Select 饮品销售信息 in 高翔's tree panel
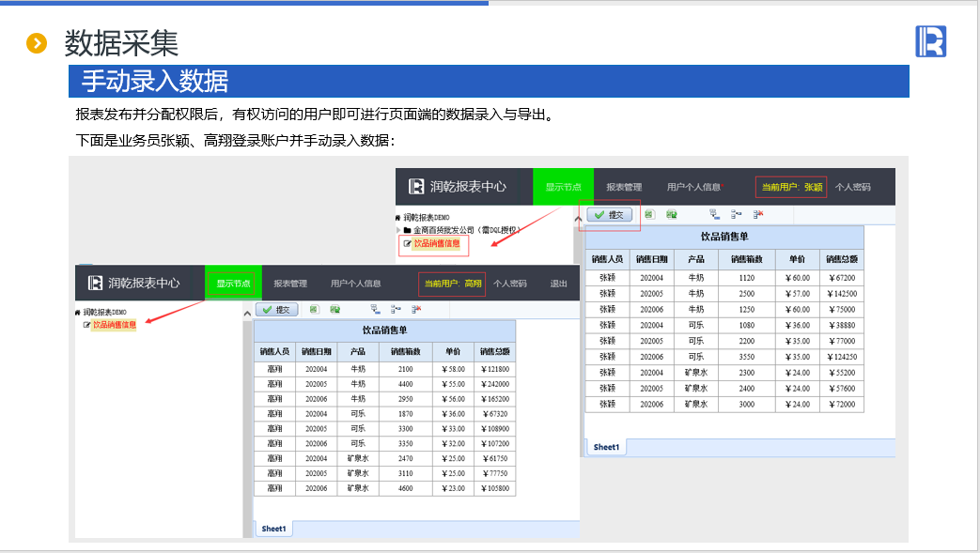This screenshot has width=980, height=553. click(114, 325)
